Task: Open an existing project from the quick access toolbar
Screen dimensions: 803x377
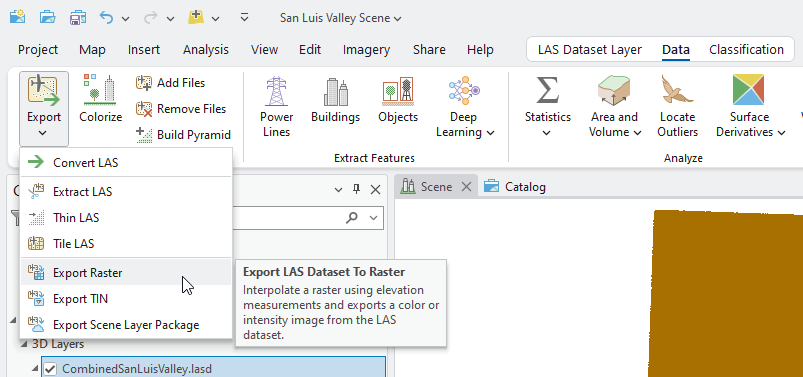Action: coord(47,17)
